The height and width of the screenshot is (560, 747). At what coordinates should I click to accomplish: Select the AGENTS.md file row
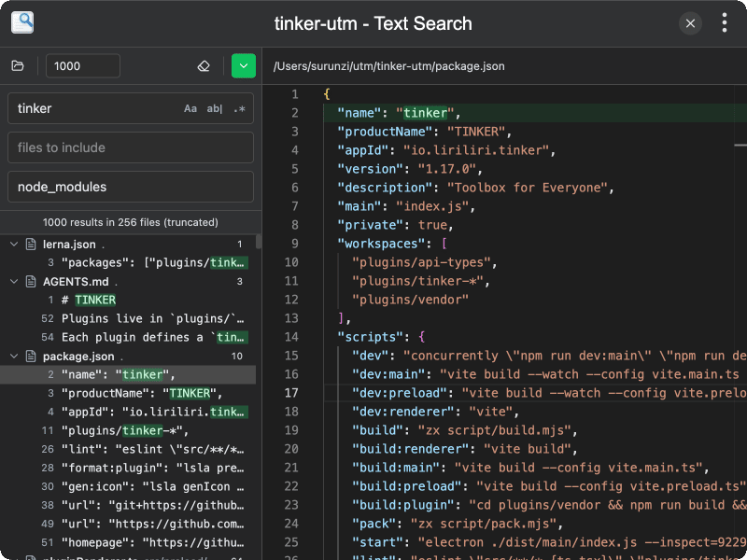[x=128, y=282]
